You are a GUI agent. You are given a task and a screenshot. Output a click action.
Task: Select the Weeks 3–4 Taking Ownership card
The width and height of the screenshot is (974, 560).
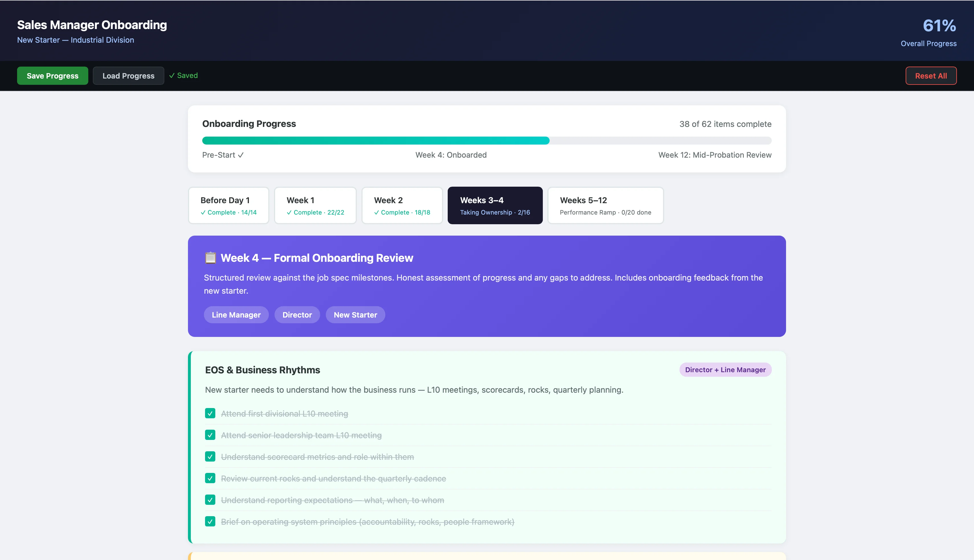495,205
